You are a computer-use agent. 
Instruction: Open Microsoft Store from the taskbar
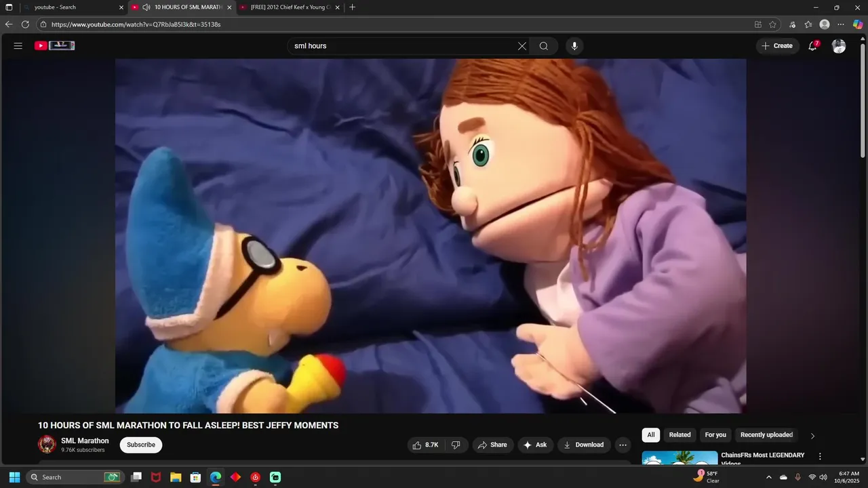(195, 477)
